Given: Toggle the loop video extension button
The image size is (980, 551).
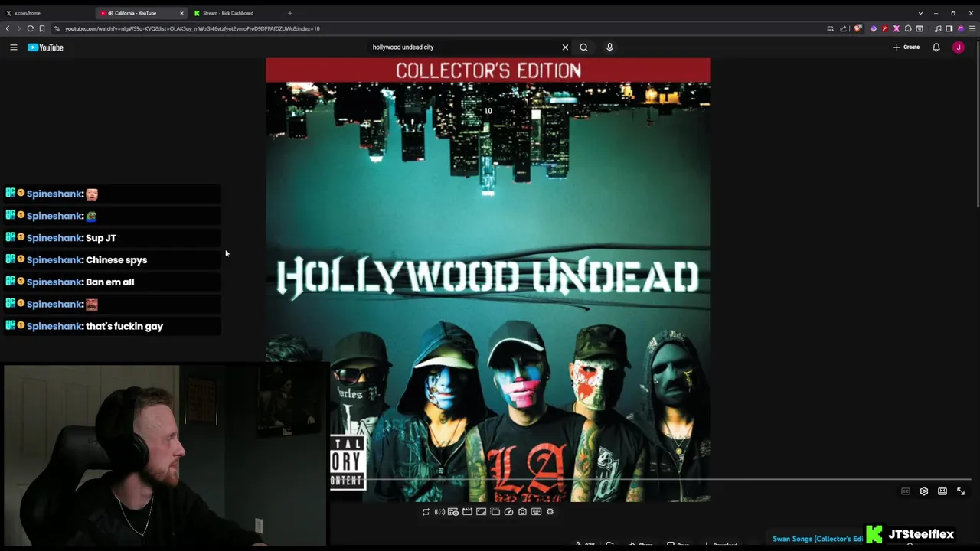Looking at the screenshot, I should click(426, 512).
